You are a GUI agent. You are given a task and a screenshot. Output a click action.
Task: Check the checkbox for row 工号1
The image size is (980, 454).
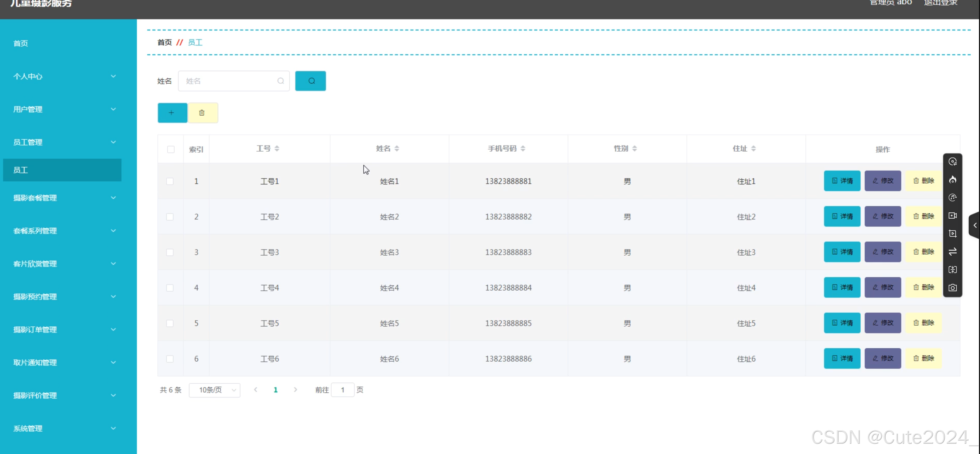tap(170, 181)
